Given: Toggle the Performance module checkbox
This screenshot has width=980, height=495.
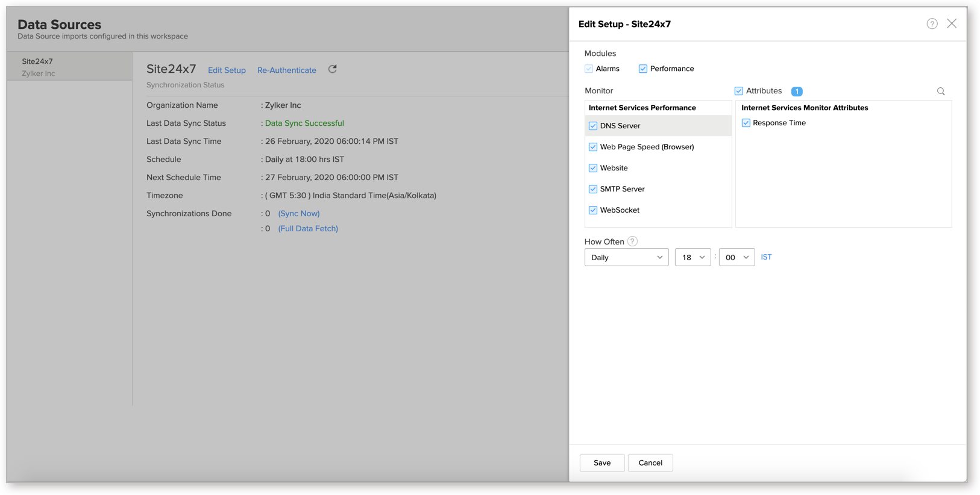Looking at the screenshot, I should (x=643, y=69).
